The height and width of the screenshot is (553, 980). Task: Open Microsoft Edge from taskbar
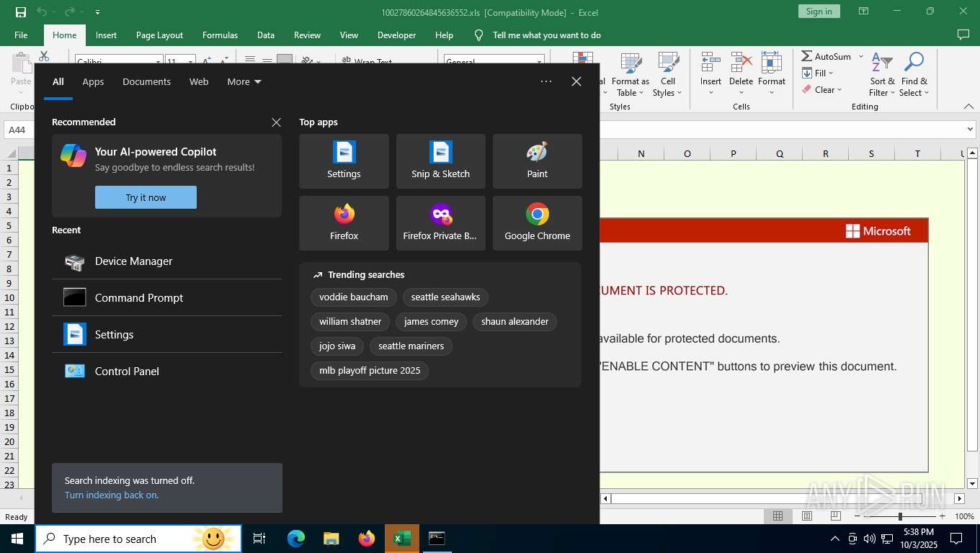[295, 539]
